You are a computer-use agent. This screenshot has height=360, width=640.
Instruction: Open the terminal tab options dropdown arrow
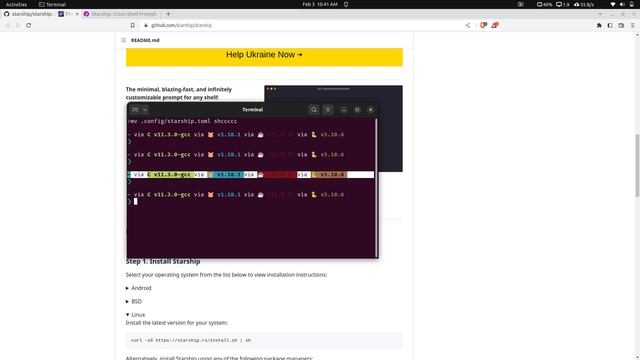pyautogui.click(x=145, y=110)
